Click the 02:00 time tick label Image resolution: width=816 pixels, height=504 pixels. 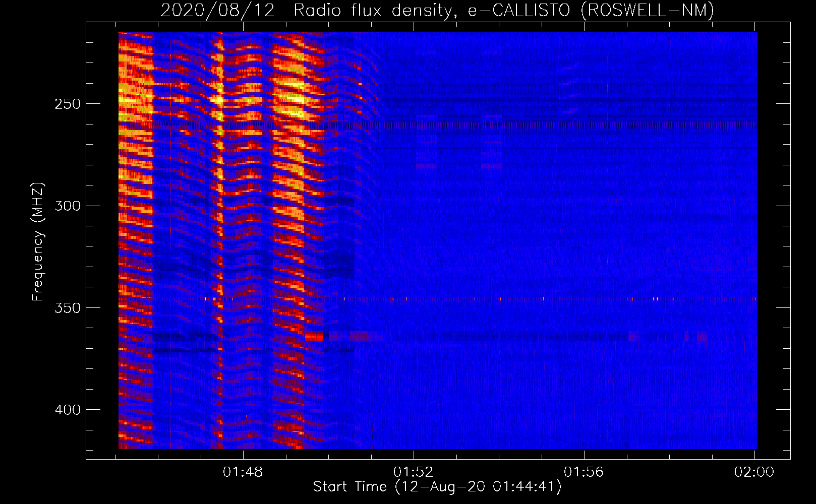[x=754, y=472]
